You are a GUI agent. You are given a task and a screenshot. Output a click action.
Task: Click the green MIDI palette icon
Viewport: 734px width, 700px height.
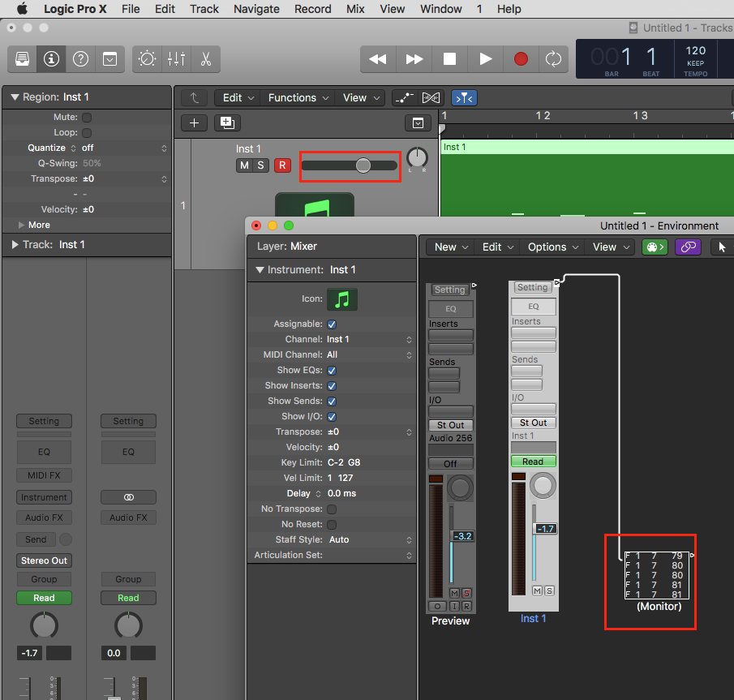(655, 247)
